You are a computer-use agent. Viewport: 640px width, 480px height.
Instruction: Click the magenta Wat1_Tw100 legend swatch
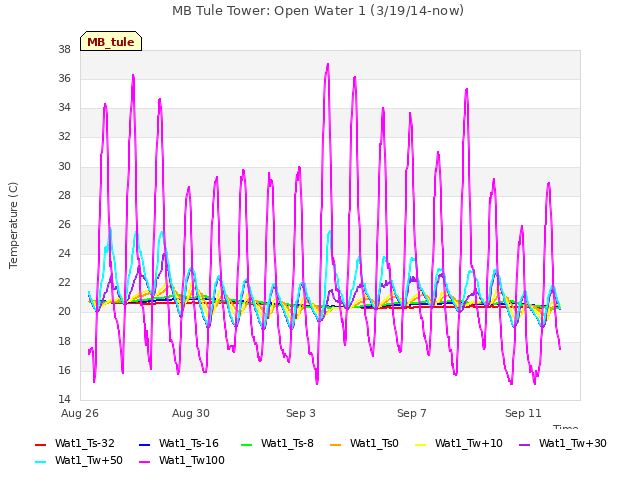coord(144,462)
